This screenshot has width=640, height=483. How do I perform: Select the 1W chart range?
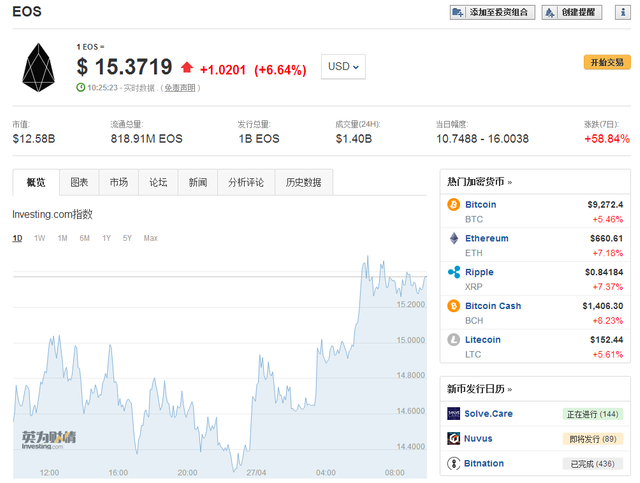coord(40,238)
